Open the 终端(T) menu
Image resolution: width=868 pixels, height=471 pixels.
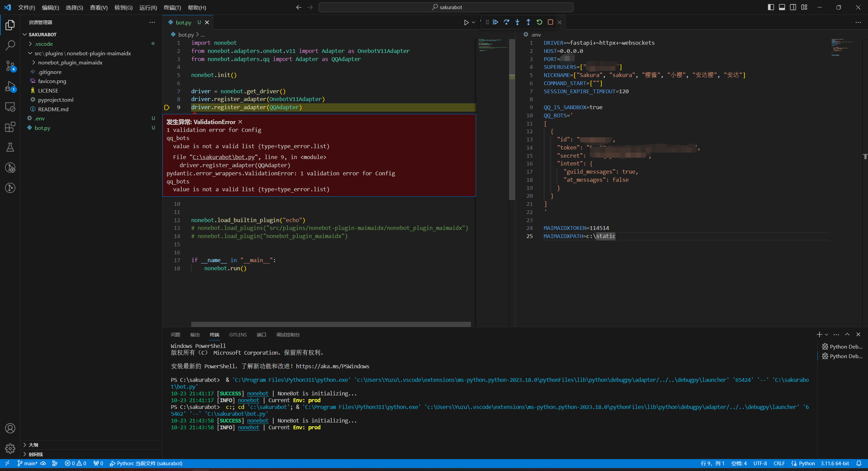coord(172,7)
